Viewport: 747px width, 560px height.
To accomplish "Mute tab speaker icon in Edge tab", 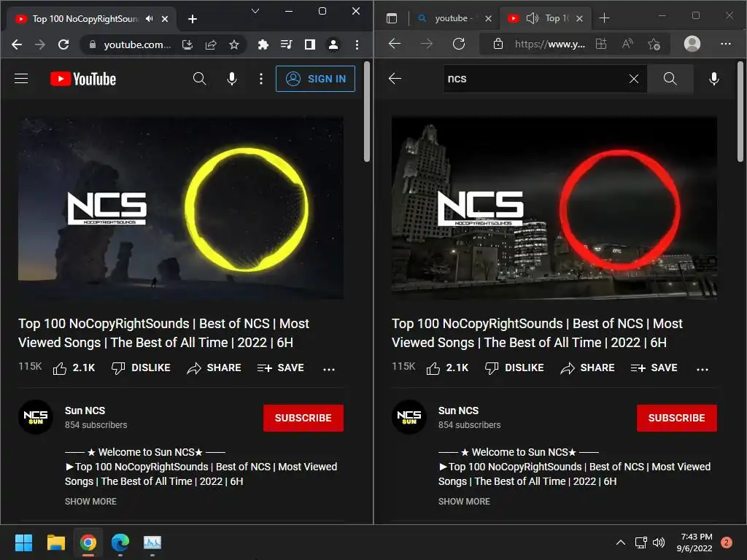I will pyautogui.click(x=532, y=18).
